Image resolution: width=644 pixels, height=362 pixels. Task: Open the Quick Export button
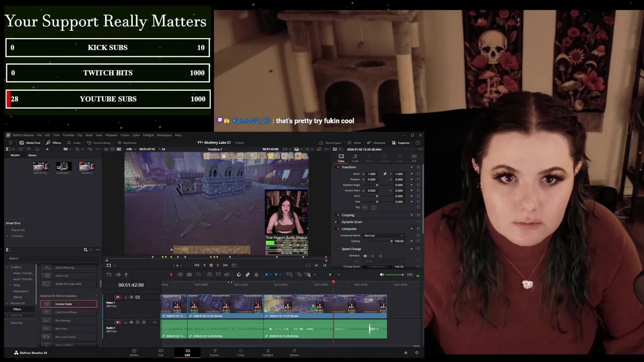(330, 143)
